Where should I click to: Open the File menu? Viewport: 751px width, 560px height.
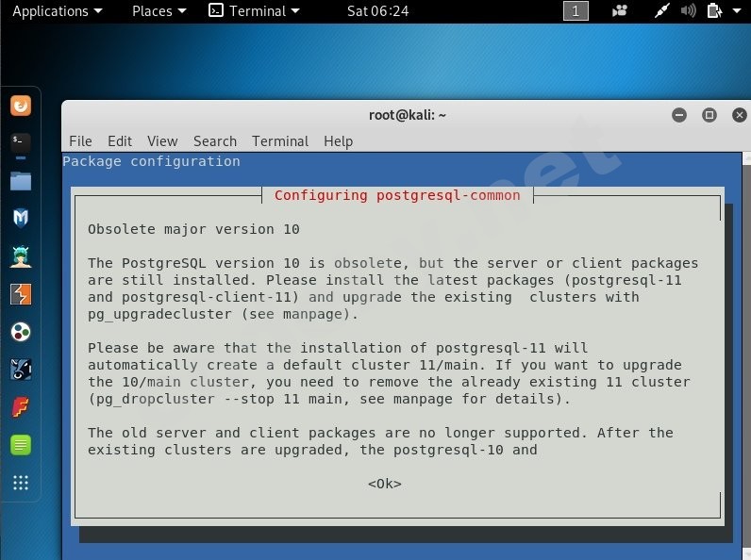pyautogui.click(x=80, y=141)
